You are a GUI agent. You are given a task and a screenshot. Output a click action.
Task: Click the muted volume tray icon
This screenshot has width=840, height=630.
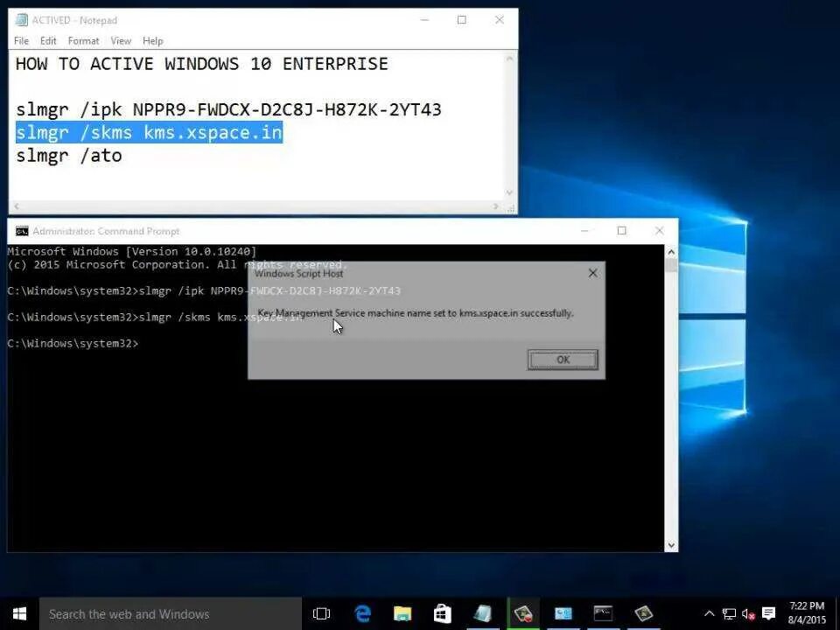pyautogui.click(x=748, y=614)
